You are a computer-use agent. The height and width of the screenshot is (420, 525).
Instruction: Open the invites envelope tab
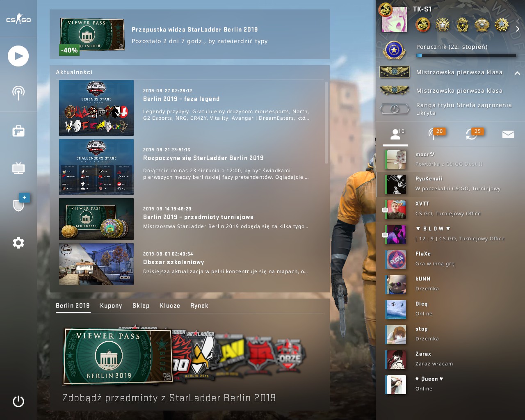508,134
